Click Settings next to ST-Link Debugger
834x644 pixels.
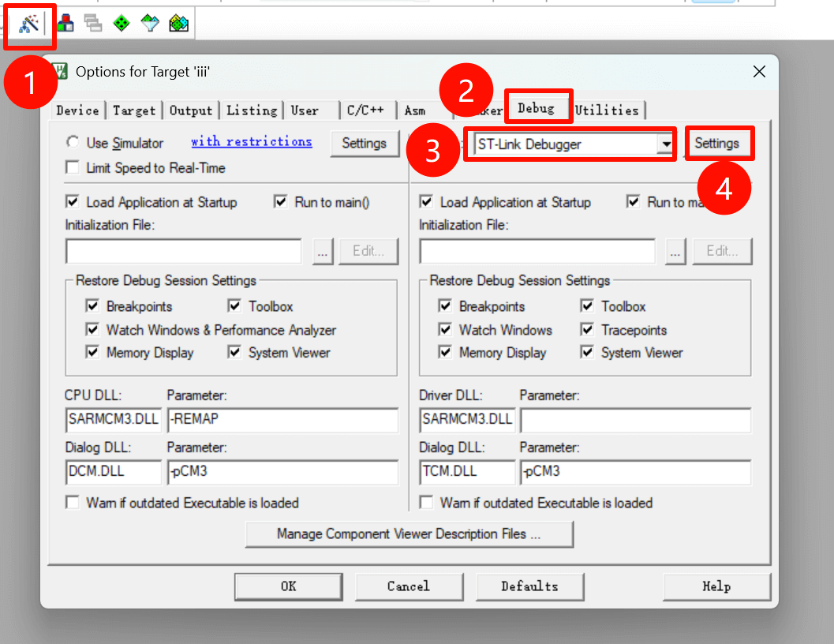716,144
